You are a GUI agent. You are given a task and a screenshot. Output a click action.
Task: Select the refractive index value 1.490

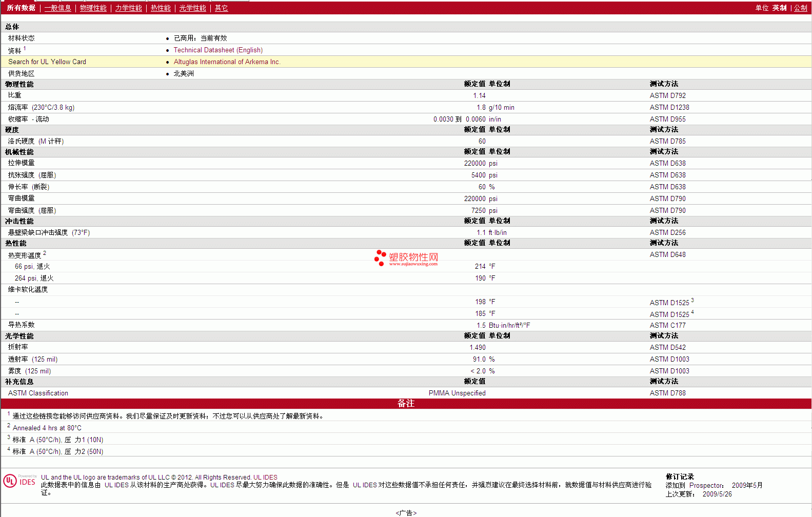(x=477, y=348)
